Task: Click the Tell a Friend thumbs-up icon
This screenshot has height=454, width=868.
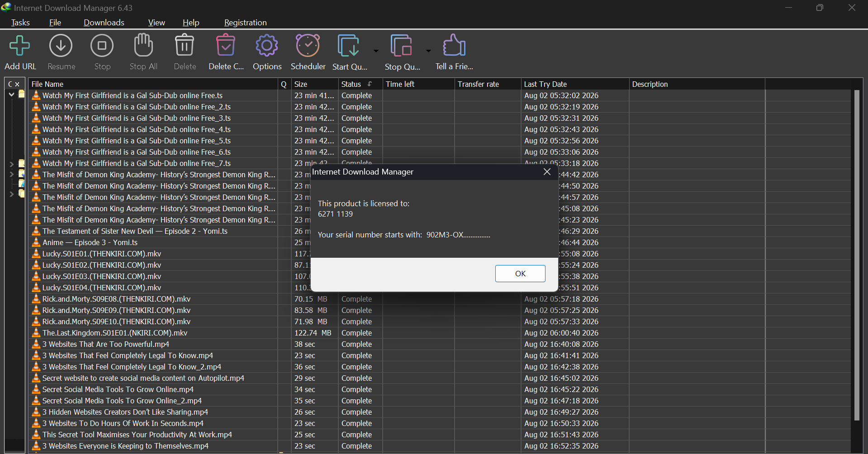Action: tap(454, 45)
